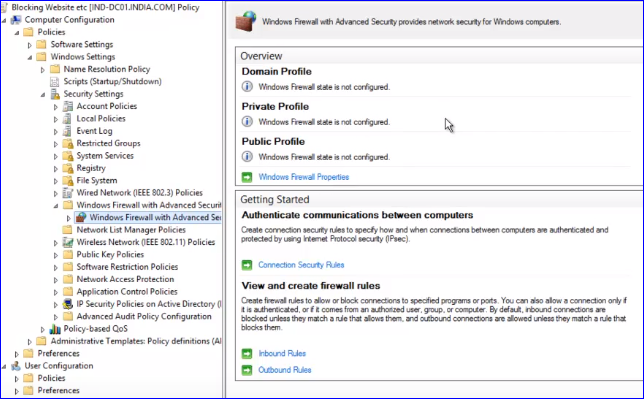Click the Getting Started section heading
The height and width of the screenshot is (399, 644).
click(275, 200)
